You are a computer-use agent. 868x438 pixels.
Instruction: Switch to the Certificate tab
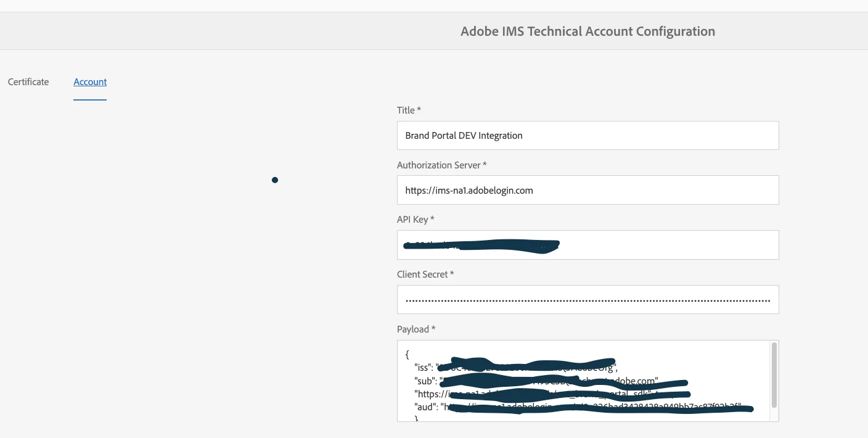pos(28,82)
